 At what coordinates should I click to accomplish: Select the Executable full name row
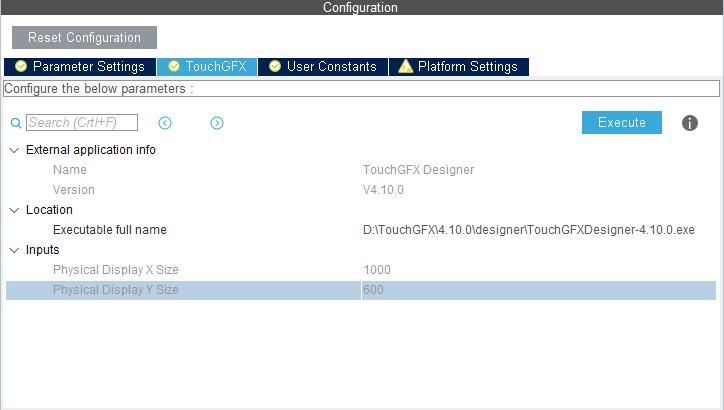point(361,230)
